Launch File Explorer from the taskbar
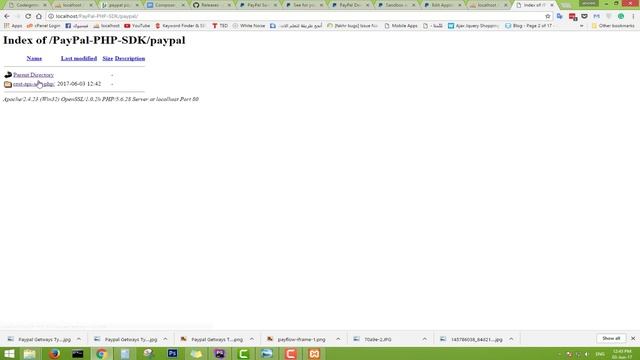Viewport: 640px width, 360px height. [x=29, y=353]
